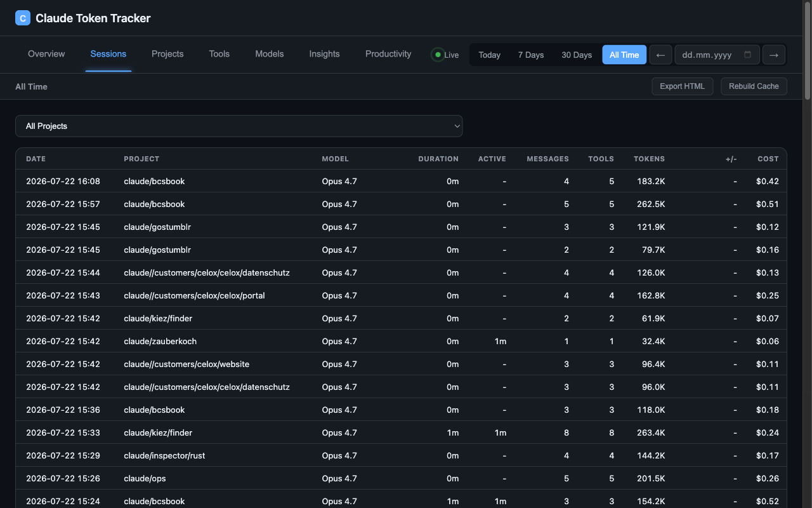Sort by the COST column header
The image size is (812, 508).
point(768,159)
